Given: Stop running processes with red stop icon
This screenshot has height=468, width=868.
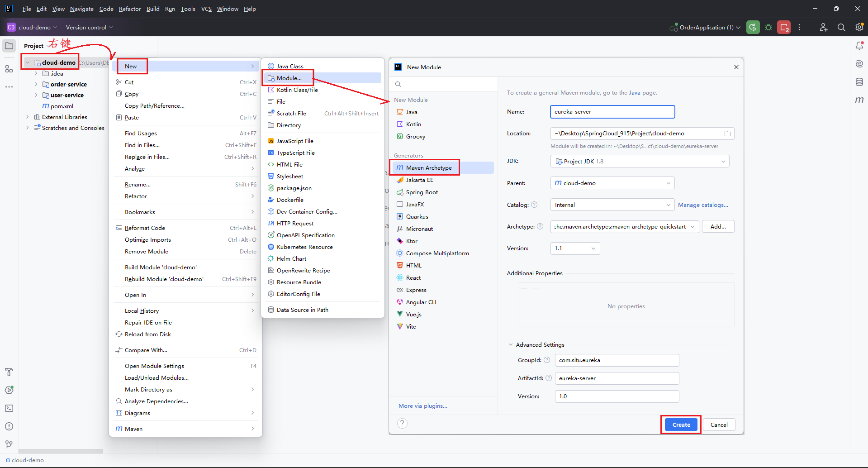Looking at the screenshot, I should click(784, 27).
